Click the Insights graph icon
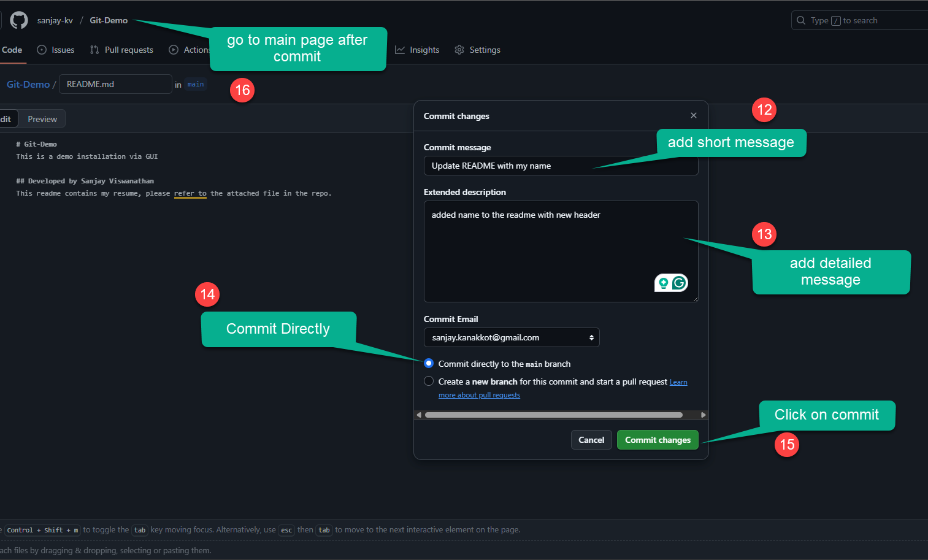928x560 pixels. click(399, 50)
